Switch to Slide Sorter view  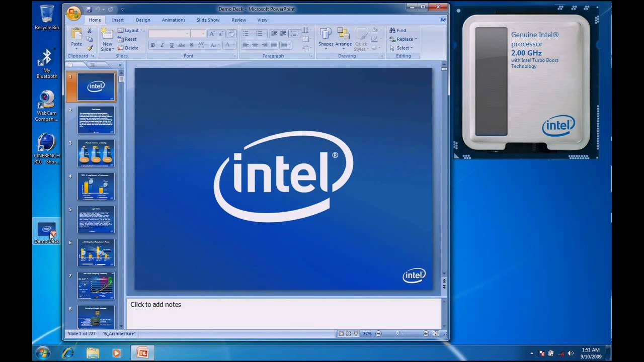[348, 334]
